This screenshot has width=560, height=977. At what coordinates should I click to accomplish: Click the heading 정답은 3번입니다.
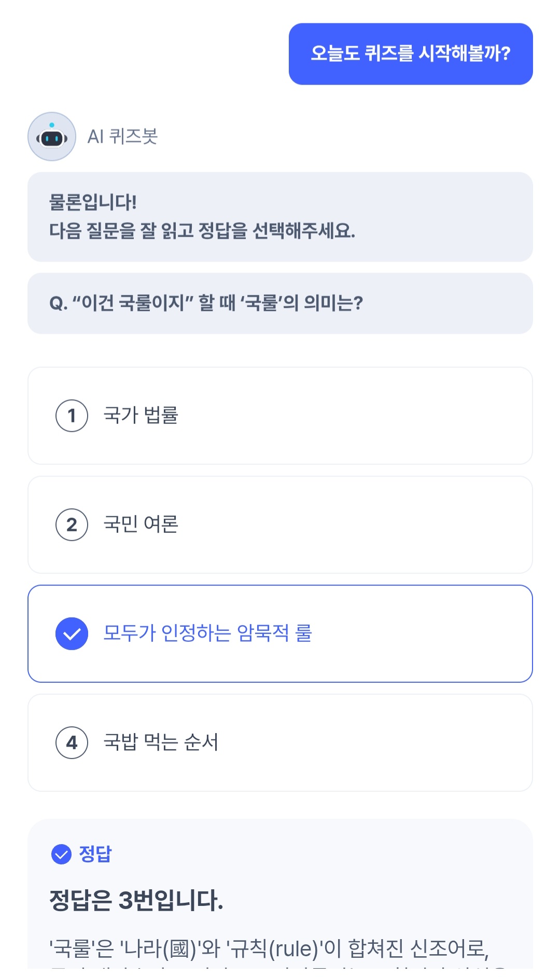click(136, 900)
